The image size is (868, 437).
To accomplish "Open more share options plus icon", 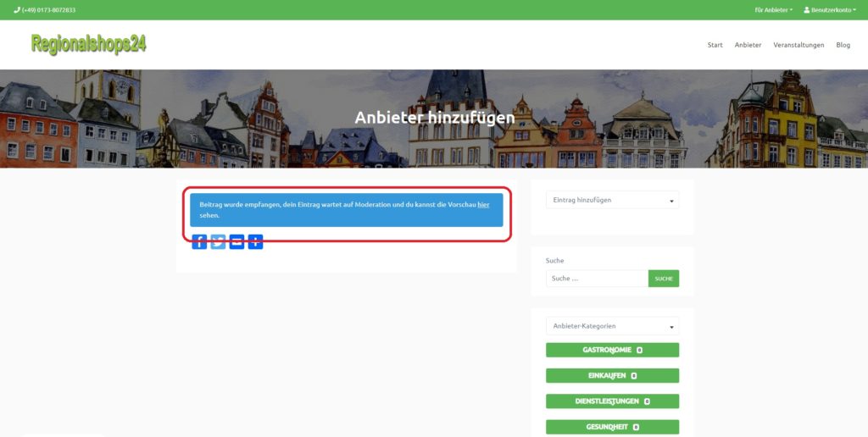I will click(x=255, y=242).
